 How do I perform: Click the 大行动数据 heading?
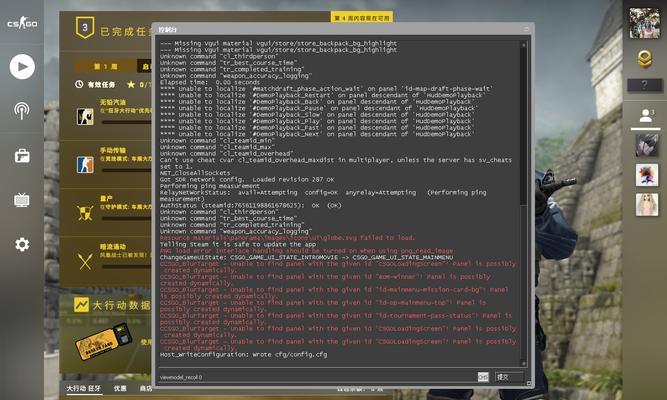[x=121, y=305]
